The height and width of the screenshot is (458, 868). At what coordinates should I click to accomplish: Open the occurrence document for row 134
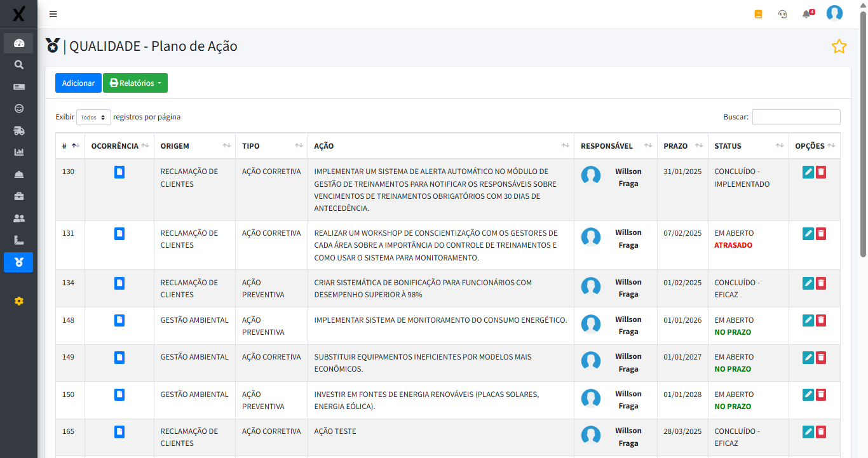click(x=119, y=283)
